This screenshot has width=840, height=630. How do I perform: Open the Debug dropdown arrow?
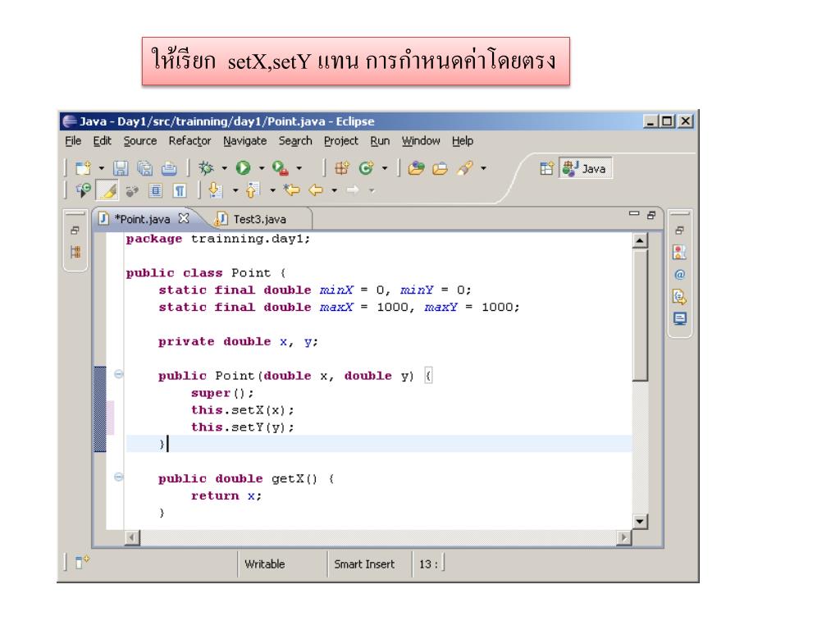[x=225, y=168]
